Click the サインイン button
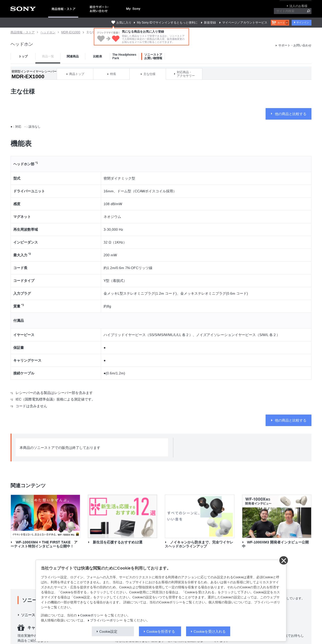The image size is (322, 644). (x=301, y=23)
